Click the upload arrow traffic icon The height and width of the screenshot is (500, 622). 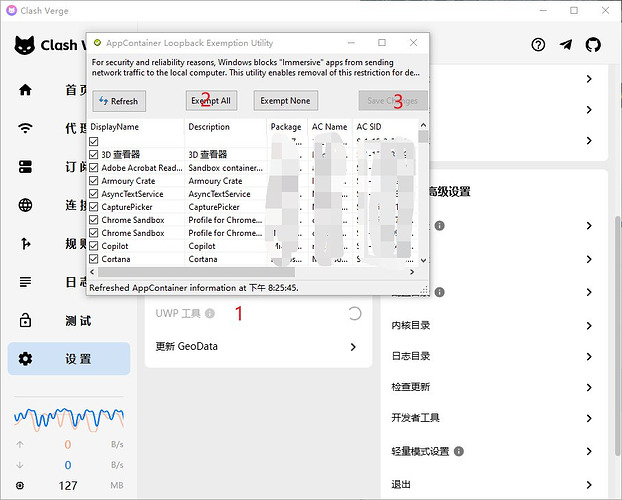[x=20, y=444]
